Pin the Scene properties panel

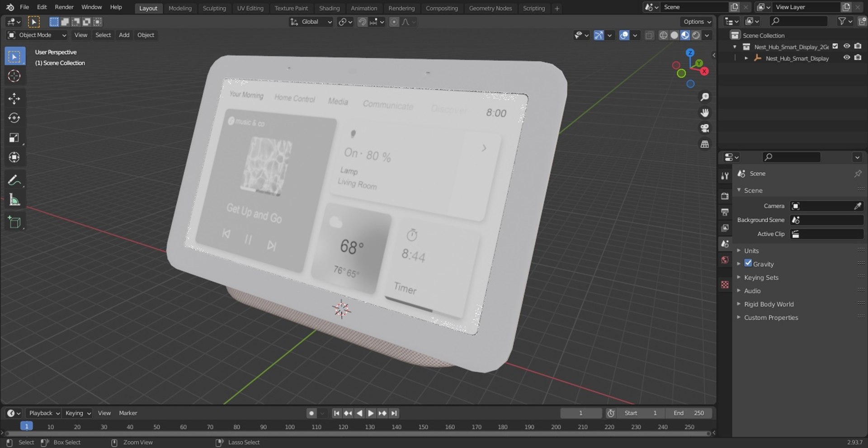(858, 174)
